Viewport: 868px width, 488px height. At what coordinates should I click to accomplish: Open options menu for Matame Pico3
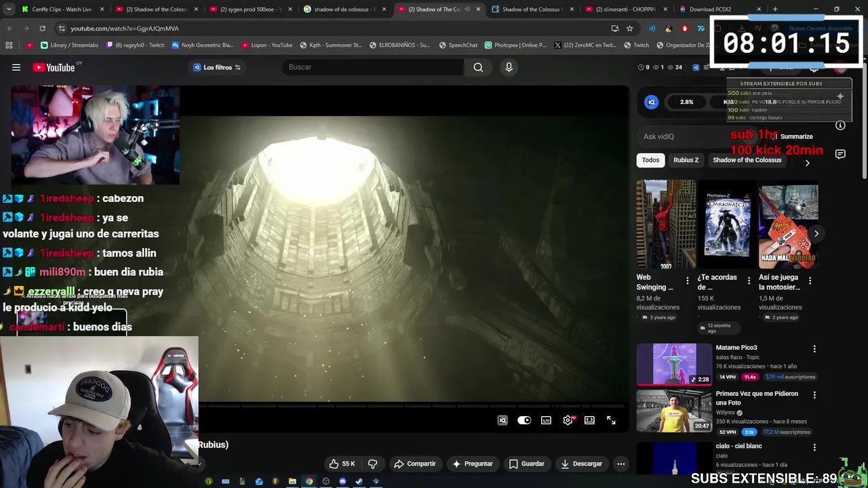814,349
